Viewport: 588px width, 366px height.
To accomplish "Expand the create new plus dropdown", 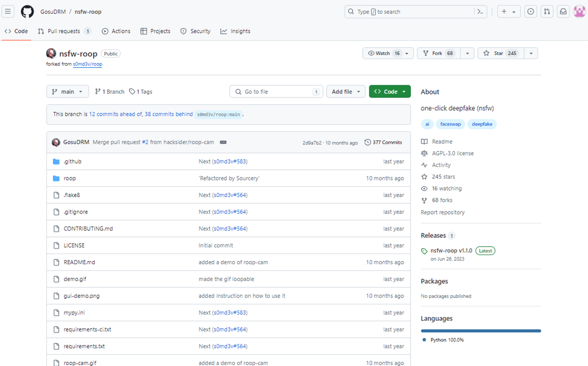I will (508, 12).
